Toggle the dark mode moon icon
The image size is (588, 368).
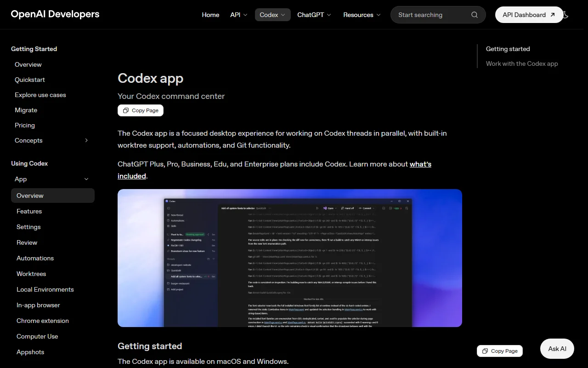(566, 15)
